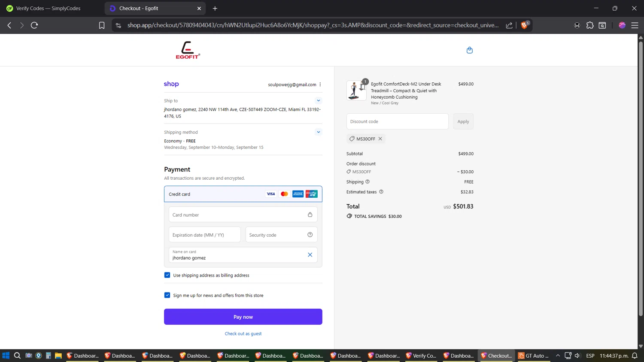
Task: Go back to previous page
Action: point(9,25)
